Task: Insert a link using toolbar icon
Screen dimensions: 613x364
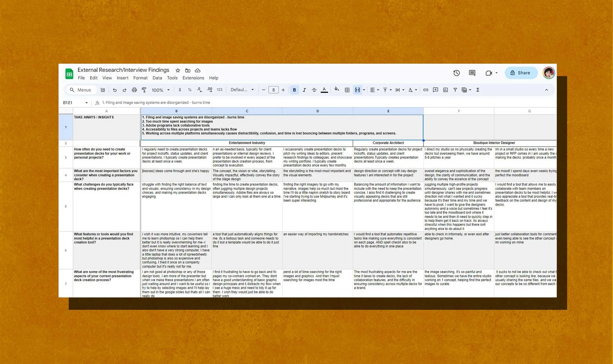Action: click(x=426, y=90)
